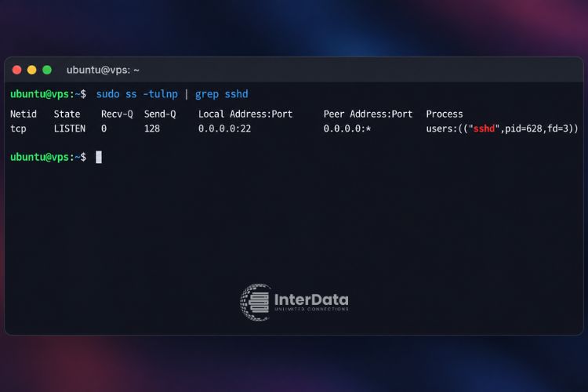588x392 pixels.
Task: Click the 'fd=3' text
Action: pos(557,129)
